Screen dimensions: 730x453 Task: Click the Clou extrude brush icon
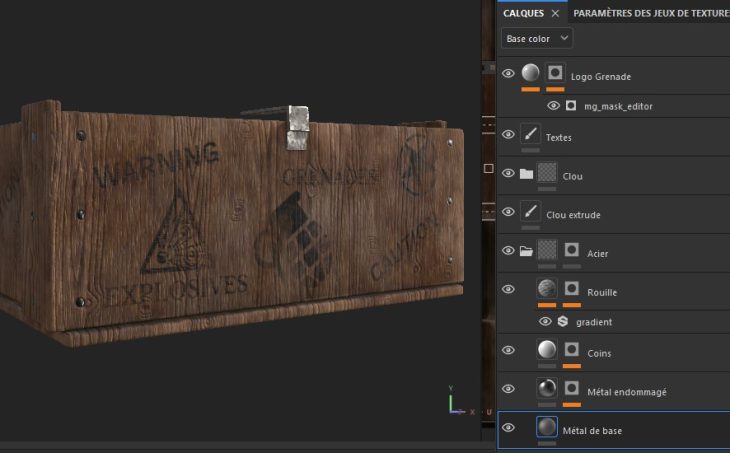pyautogui.click(x=530, y=211)
